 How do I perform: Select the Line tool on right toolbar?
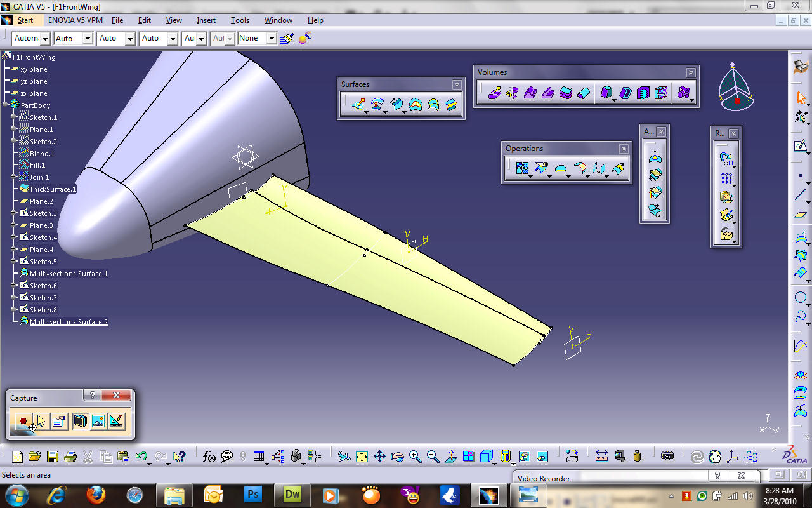pos(801,194)
